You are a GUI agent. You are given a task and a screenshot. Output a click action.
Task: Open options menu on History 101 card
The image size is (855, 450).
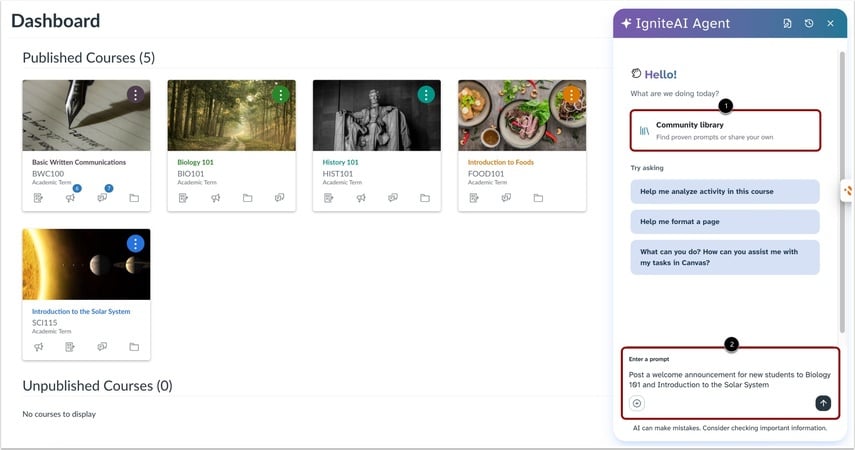426,94
